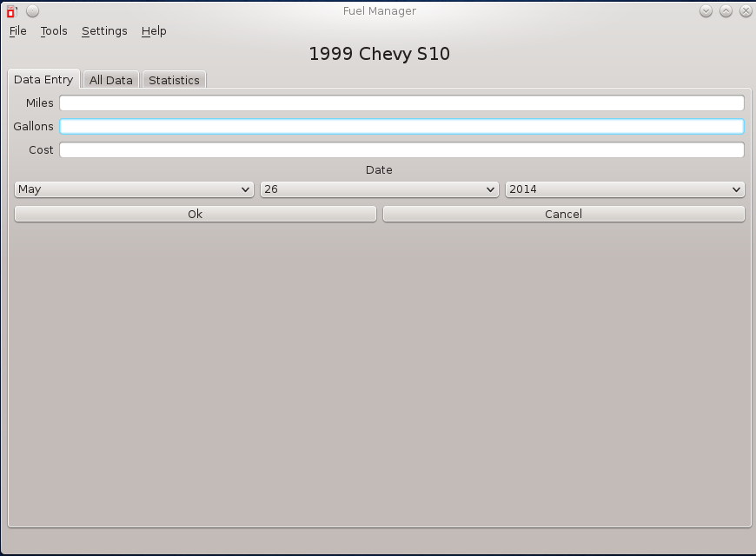Click the Cost label
The height and width of the screenshot is (556, 756).
[41, 150]
